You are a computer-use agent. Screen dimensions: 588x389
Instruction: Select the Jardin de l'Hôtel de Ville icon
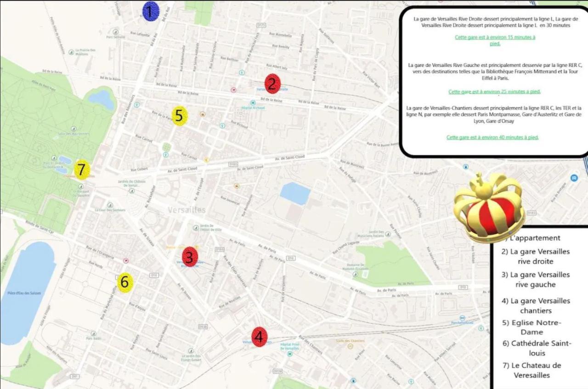196,227
